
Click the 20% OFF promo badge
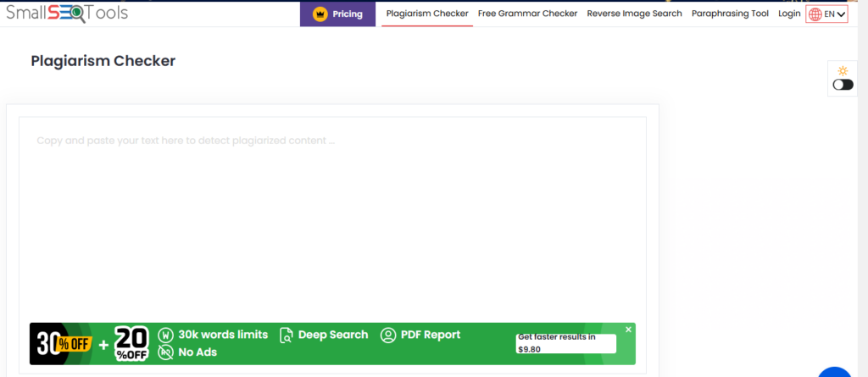131,344
